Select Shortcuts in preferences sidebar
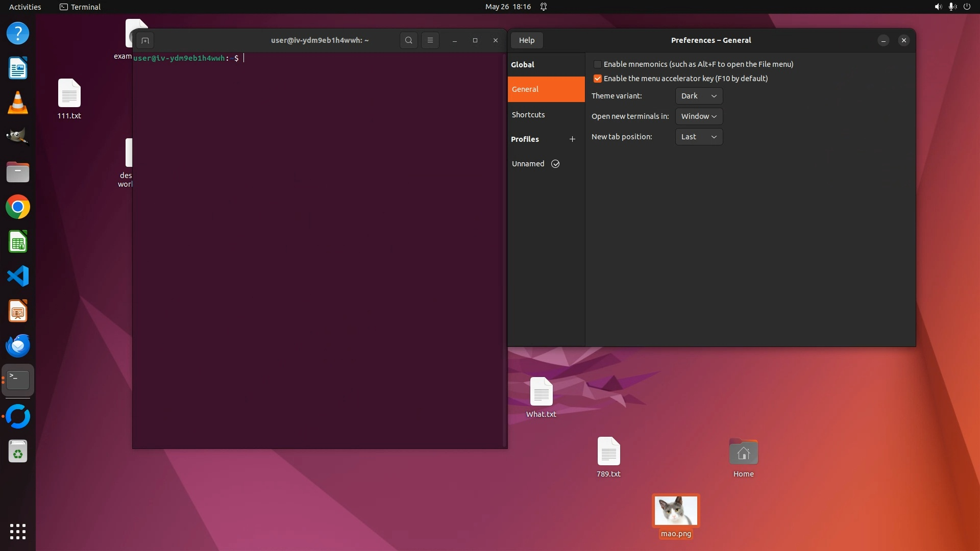The width and height of the screenshot is (980, 551). (x=528, y=115)
